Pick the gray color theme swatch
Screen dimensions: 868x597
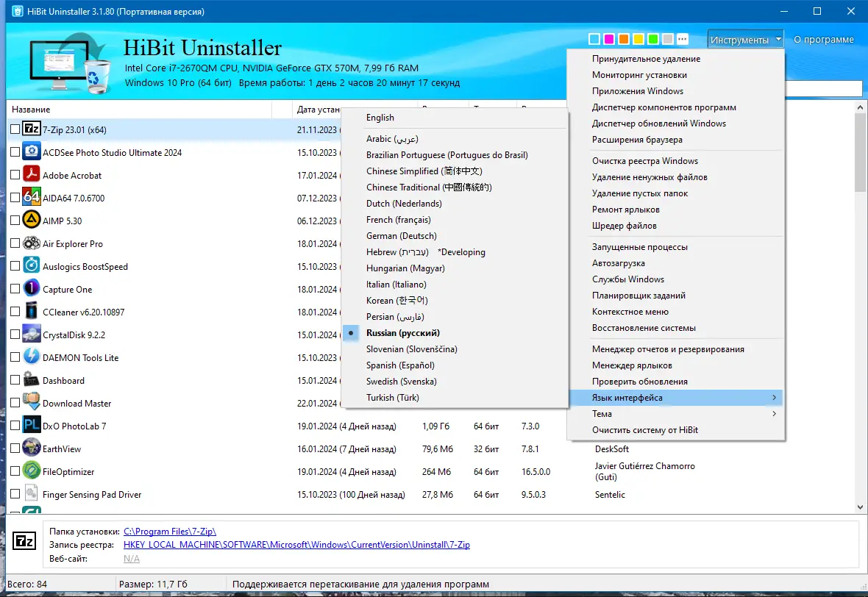click(668, 39)
